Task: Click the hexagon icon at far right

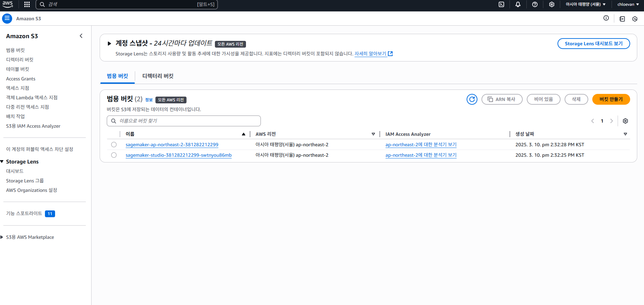Action: (635, 19)
